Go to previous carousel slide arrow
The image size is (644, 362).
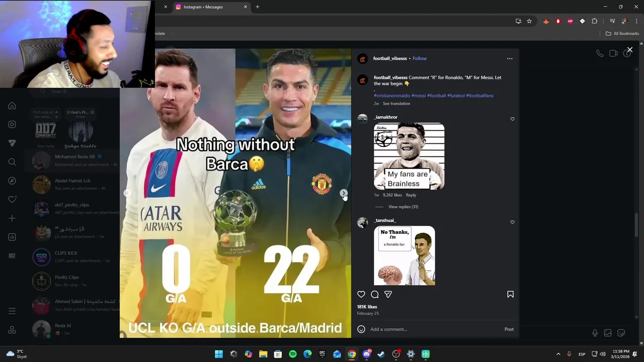(127, 193)
